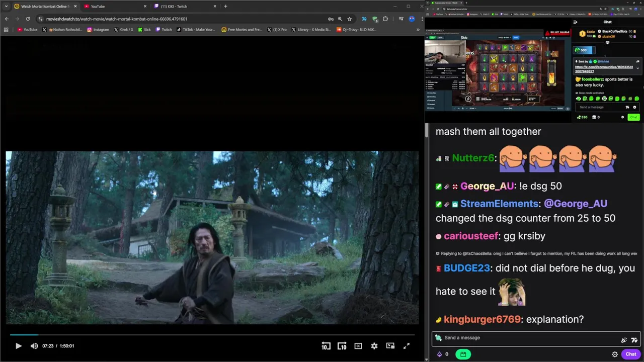Open the YouTube bookmark
Image resolution: width=644 pixels, height=362 pixels.
pyautogui.click(x=27, y=30)
